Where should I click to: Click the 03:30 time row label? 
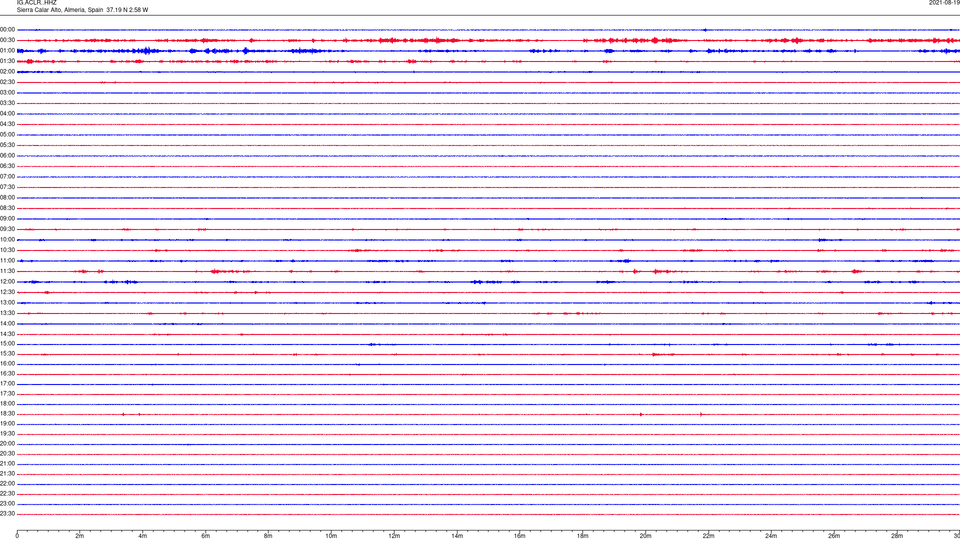tap(7, 103)
